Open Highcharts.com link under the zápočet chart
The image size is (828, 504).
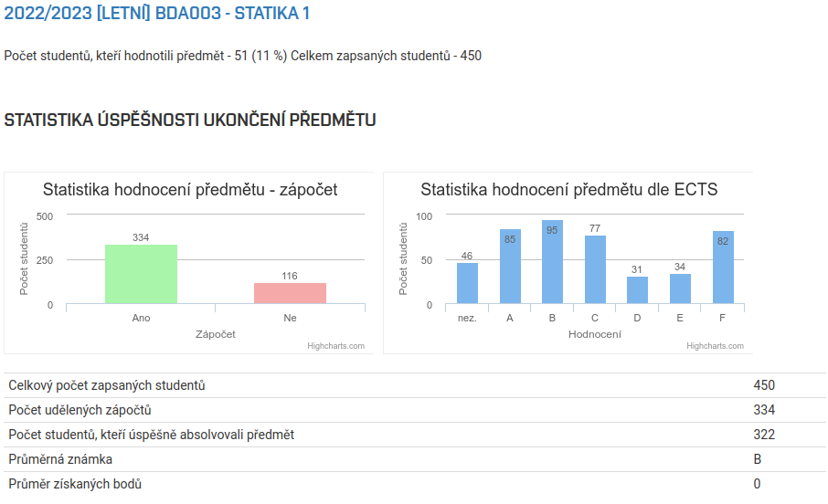click(335, 346)
